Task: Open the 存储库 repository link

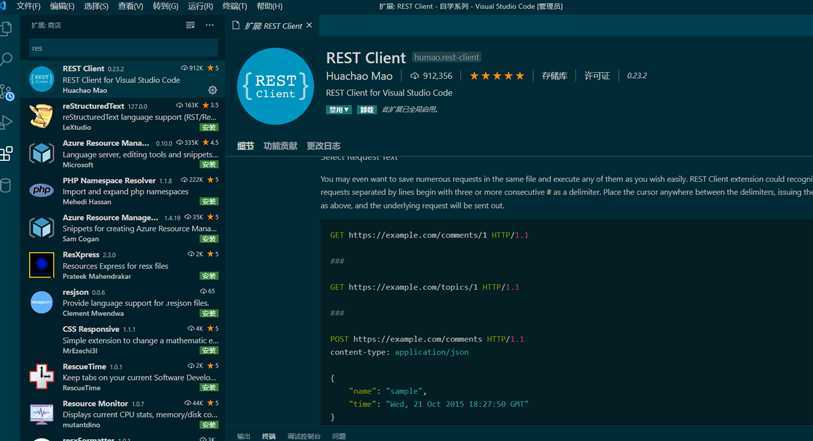Action: coord(554,76)
